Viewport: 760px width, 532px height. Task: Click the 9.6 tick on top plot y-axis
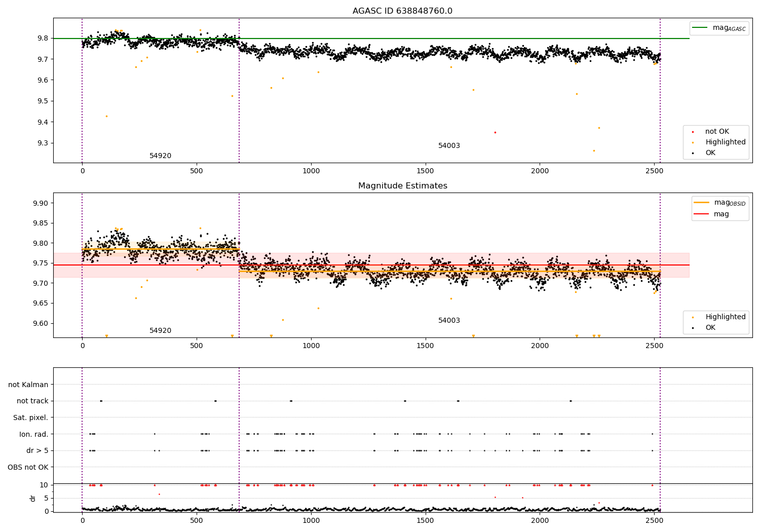click(x=43, y=81)
